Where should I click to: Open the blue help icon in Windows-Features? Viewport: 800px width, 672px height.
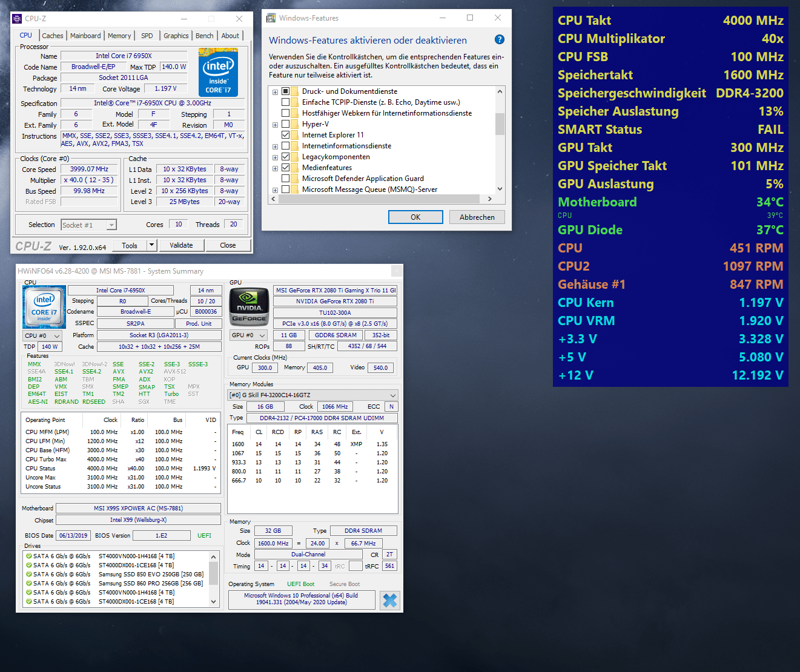499,39
